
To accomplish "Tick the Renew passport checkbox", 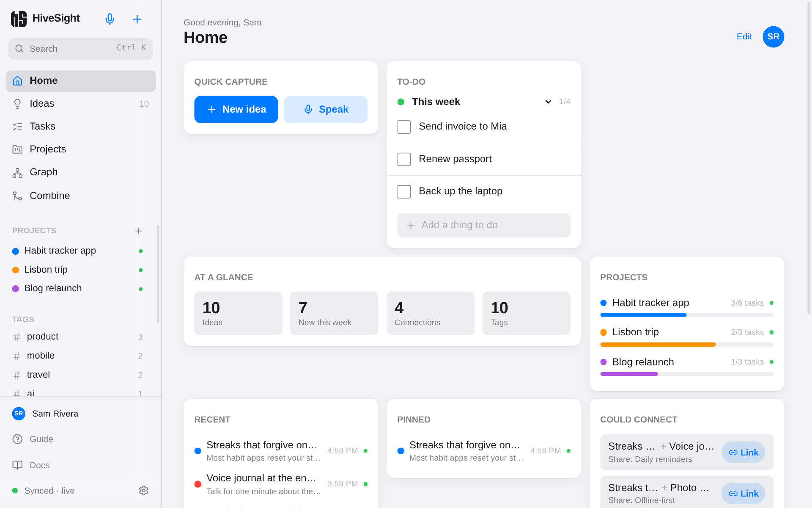I will pos(404,159).
